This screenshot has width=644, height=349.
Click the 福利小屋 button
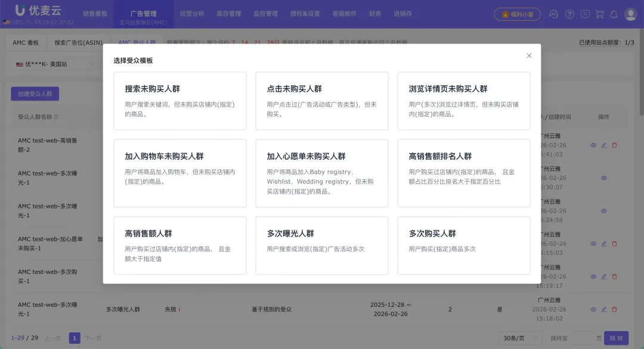point(517,13)
